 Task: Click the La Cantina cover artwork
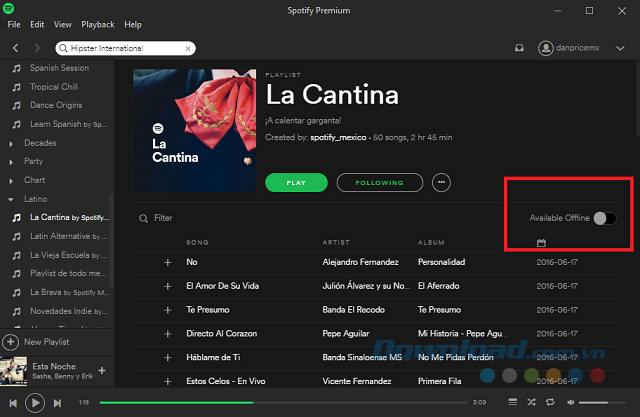[195, 130]
